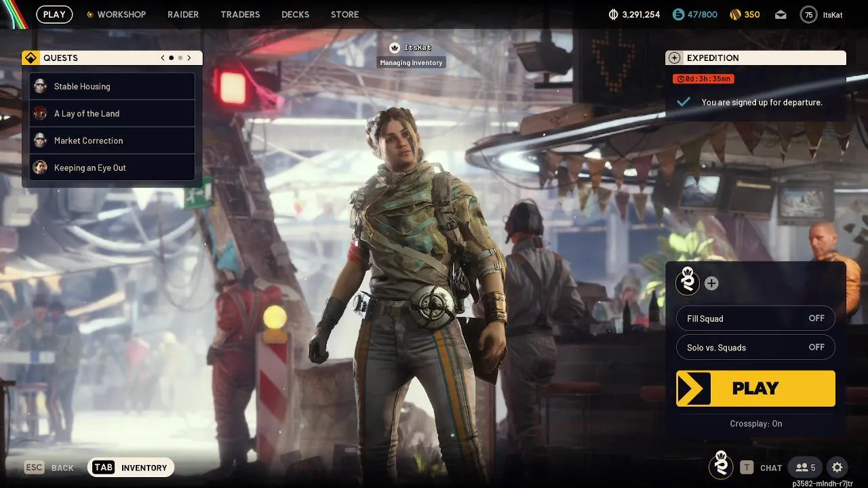This screenshot has height=488, width=868.
Task: Click the Expedition countdown timer badge
Action: (703, 79)
